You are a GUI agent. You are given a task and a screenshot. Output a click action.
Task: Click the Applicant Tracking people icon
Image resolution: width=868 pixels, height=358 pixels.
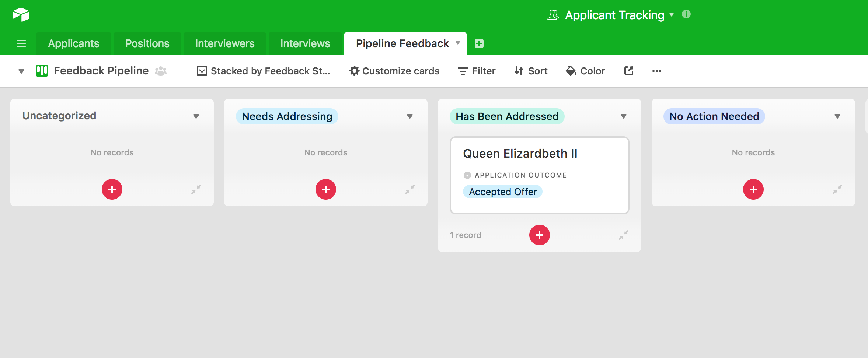click(x=553, y=15)
